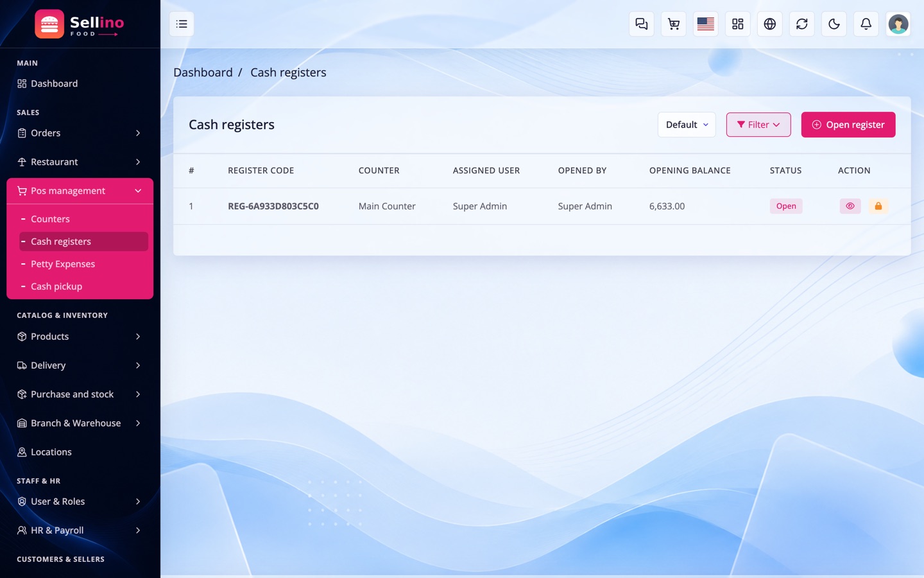The width and height of the screenshot is (924, 578).
Task: Click register code REG-6A933D803C5C0
Action: pos(273,206)
